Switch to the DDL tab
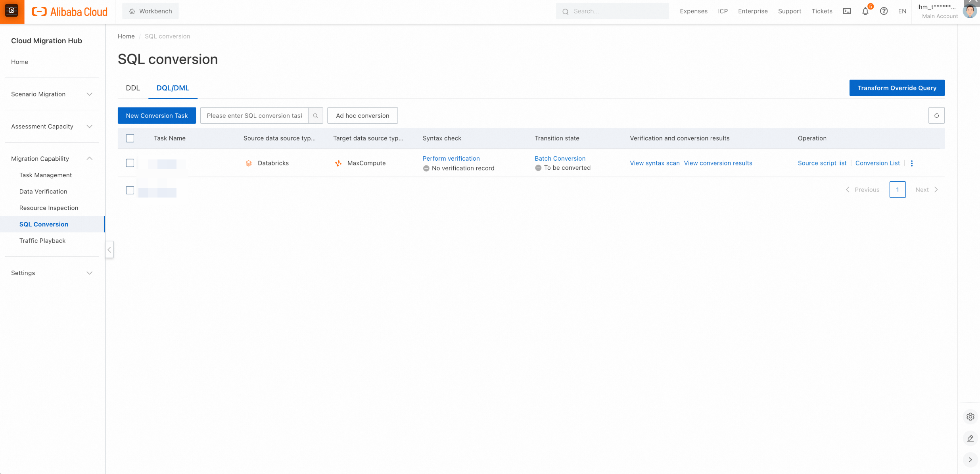The height and width of the screenshot is (474, 980). [133, 88]
